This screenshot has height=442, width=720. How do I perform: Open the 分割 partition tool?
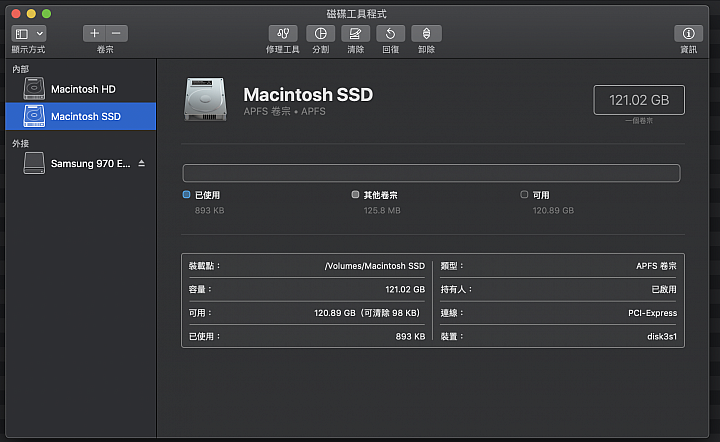click(x=321, y=34)
